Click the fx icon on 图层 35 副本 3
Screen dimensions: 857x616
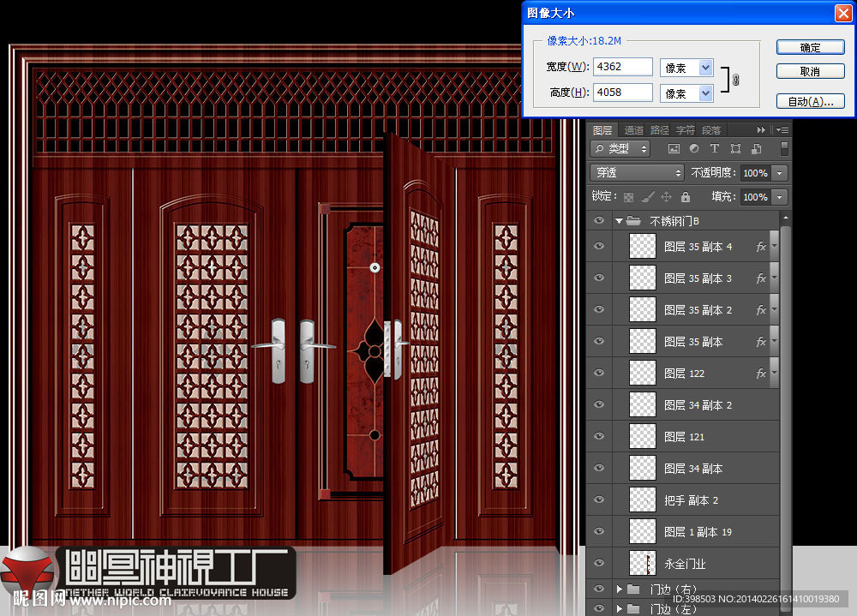point(761,278)
